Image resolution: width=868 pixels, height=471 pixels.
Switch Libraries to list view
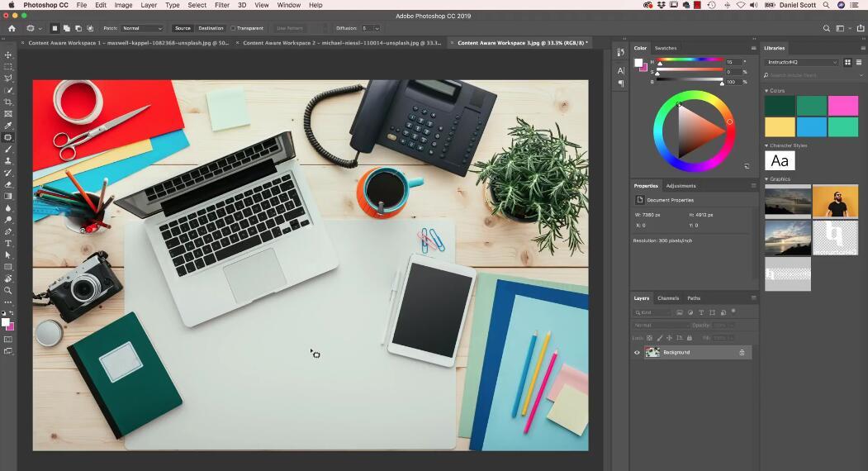tap(857, 62)
